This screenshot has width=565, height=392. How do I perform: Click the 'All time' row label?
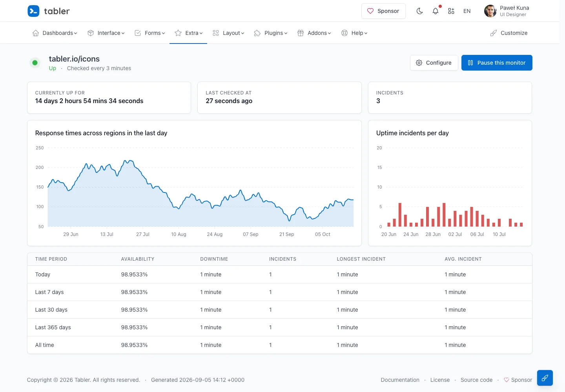click(45, 345)
